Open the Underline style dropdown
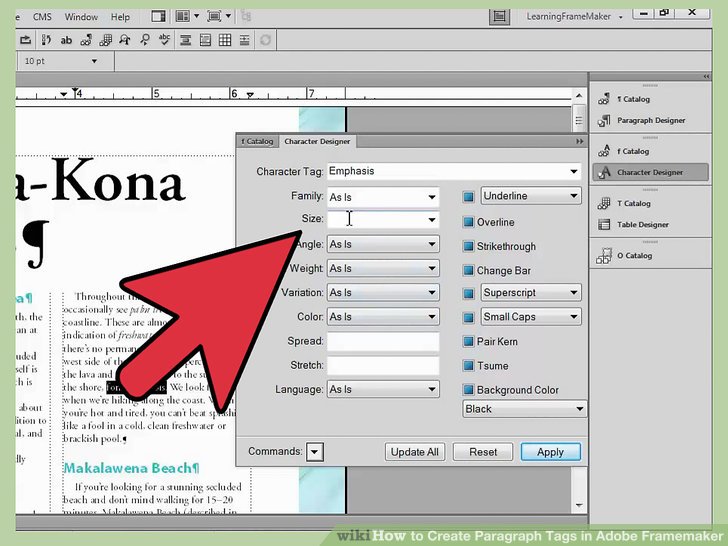This screenshot has height=546, width=728. [x=530, y=196]
